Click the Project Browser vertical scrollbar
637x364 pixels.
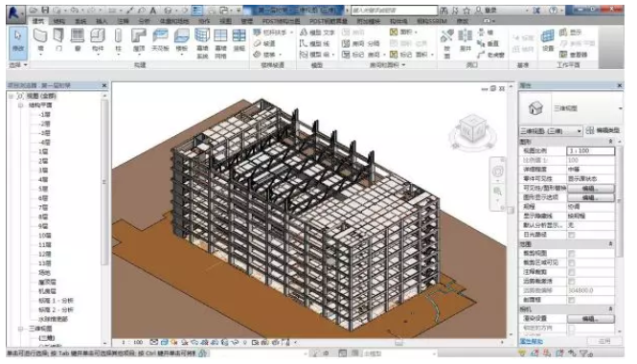(x=104, y=182)
